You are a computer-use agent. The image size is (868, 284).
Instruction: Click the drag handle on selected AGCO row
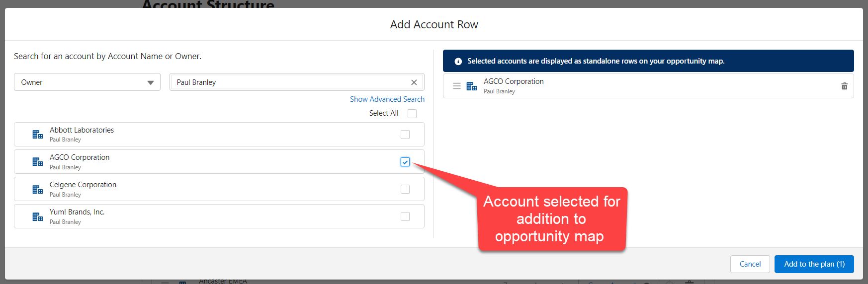[456, 86]
